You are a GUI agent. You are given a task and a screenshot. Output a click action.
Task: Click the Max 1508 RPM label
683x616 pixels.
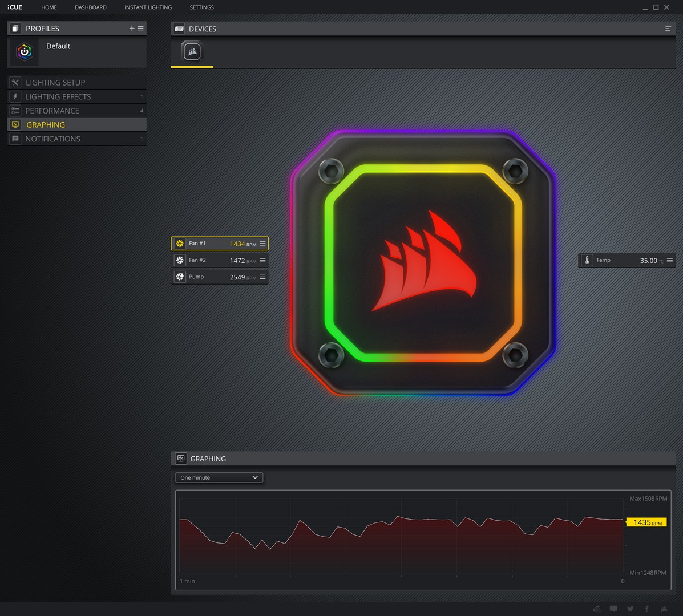[x=648, y=499]
